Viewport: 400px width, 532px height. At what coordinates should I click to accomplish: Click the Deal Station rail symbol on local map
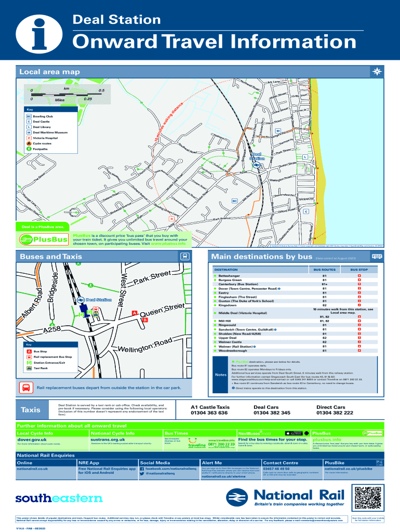point(256,165)
